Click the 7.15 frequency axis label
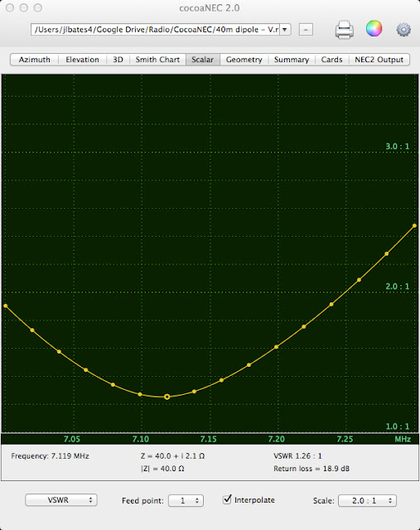The width and height of the screenshot is (420, 530). tap(208, 439)
